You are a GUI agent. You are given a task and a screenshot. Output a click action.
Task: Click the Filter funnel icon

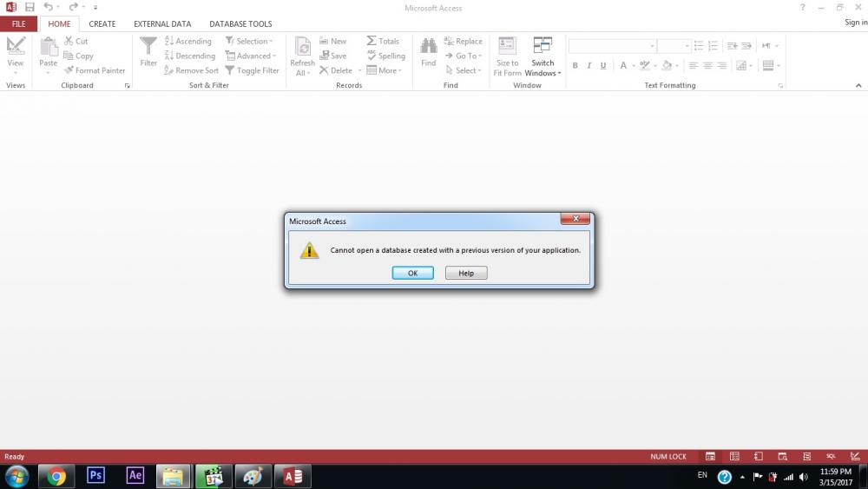148,47
